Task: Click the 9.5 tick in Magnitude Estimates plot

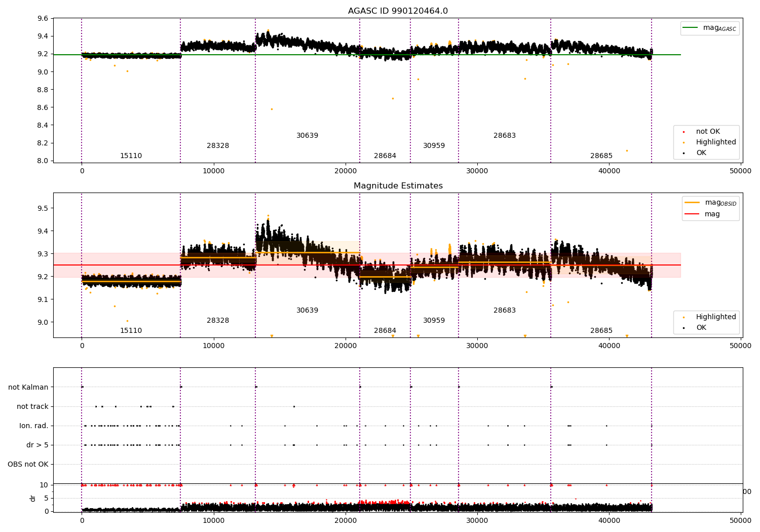Action: [x=43, y=208]
